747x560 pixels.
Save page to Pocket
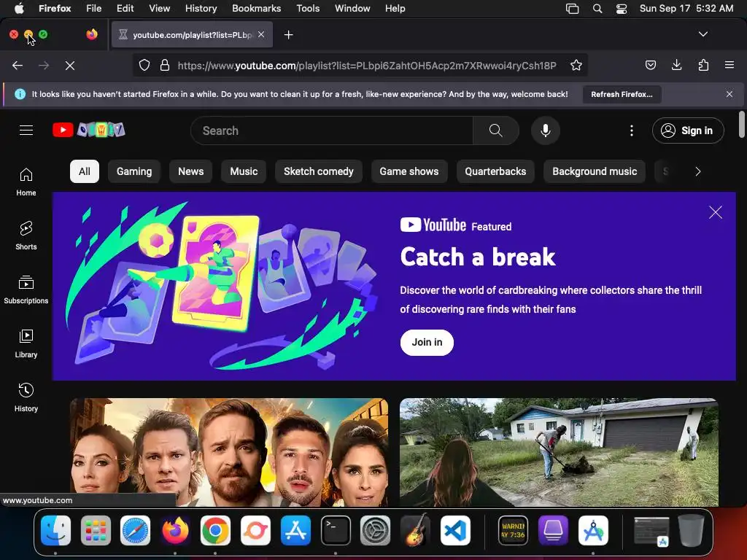(x=650, y=65)
